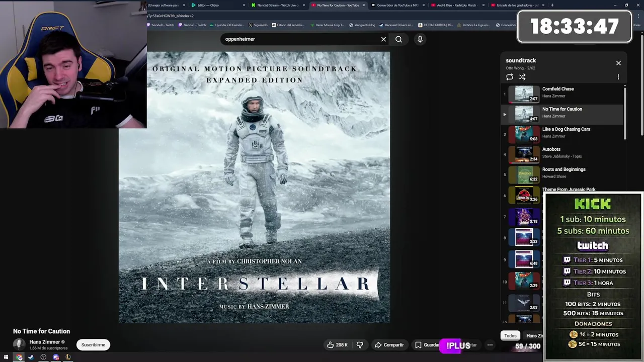
Task: Open Hyundai i30 Gasolina bookmark
Action: (227, 25)
